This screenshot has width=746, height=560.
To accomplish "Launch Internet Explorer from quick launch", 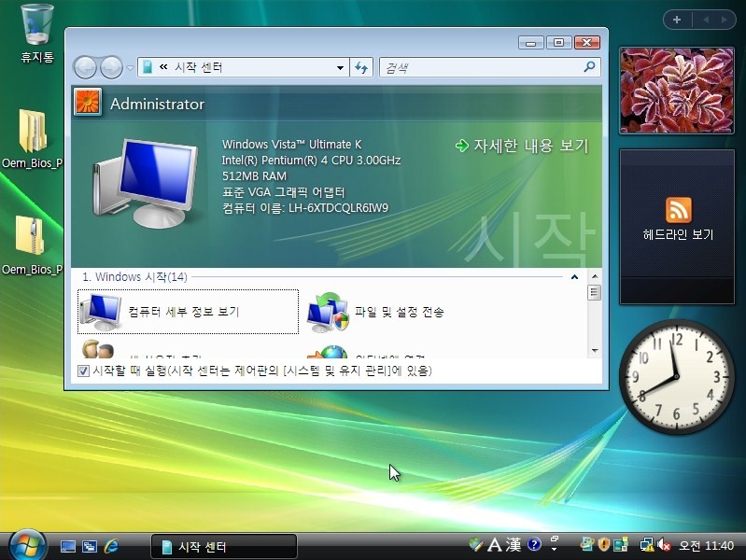I will [x=111, y=546].
